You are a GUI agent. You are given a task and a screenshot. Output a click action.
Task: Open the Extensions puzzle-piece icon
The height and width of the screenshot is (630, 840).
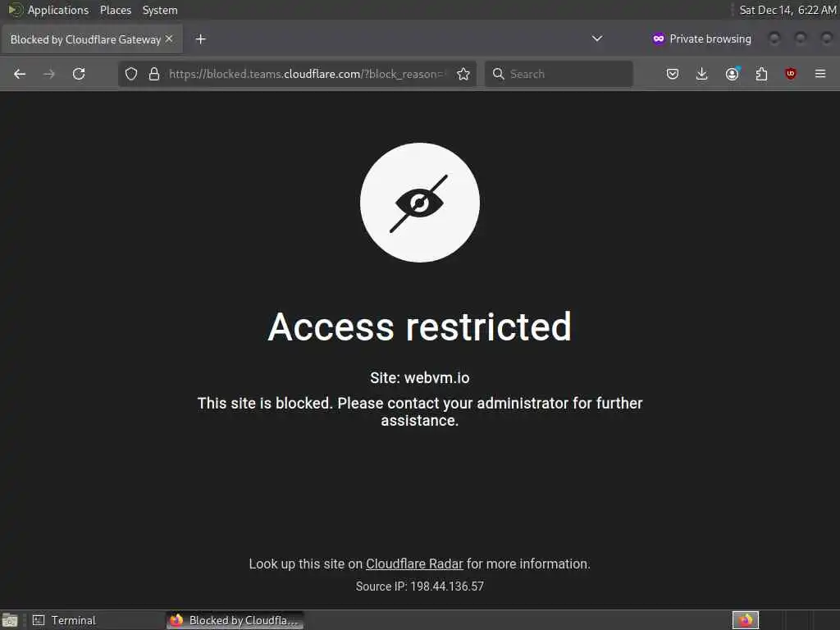[x=761, y=74]
